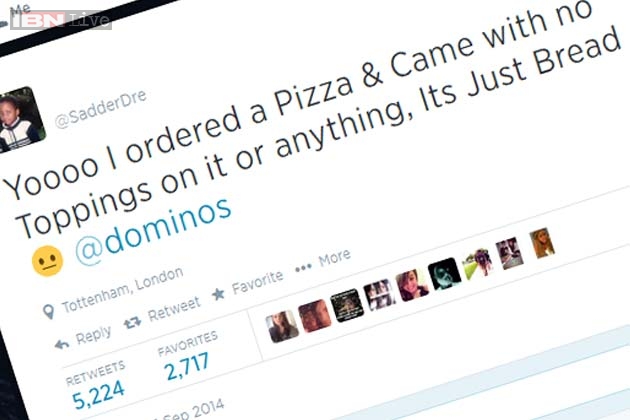This screenshot has width=630, height=420.
Task: View the 5,224 retweets count
Action: 98,394
